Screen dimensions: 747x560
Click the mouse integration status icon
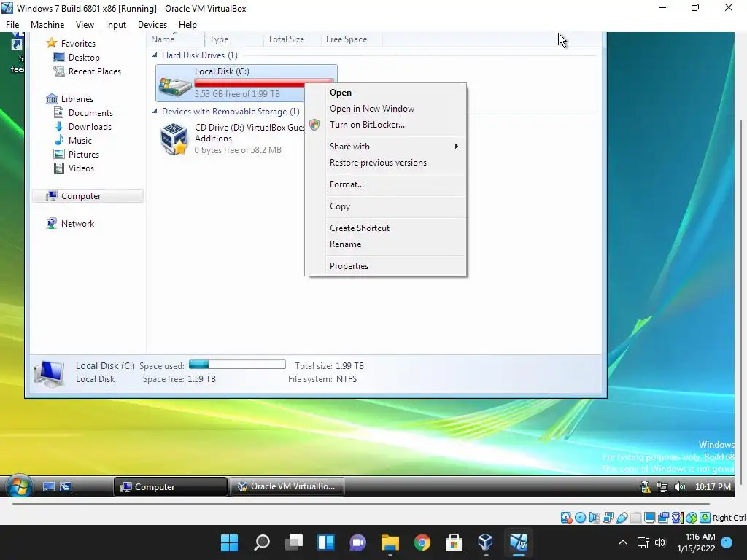coord(692,518)
